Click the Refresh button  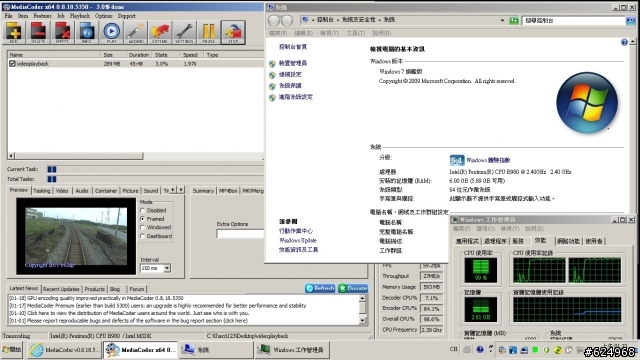pyautogui.click(x=320, y=288)
